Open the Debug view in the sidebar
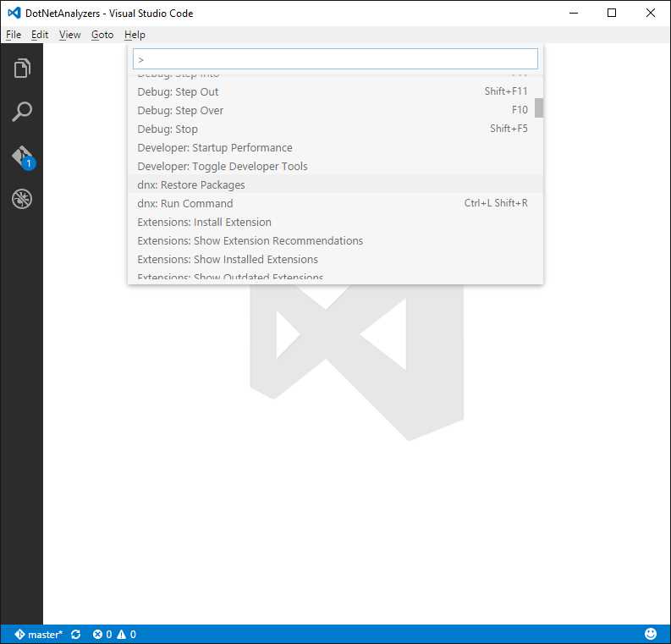Image resolution: width=671 pixels, height=644 pixels. [x=22, y=199]
